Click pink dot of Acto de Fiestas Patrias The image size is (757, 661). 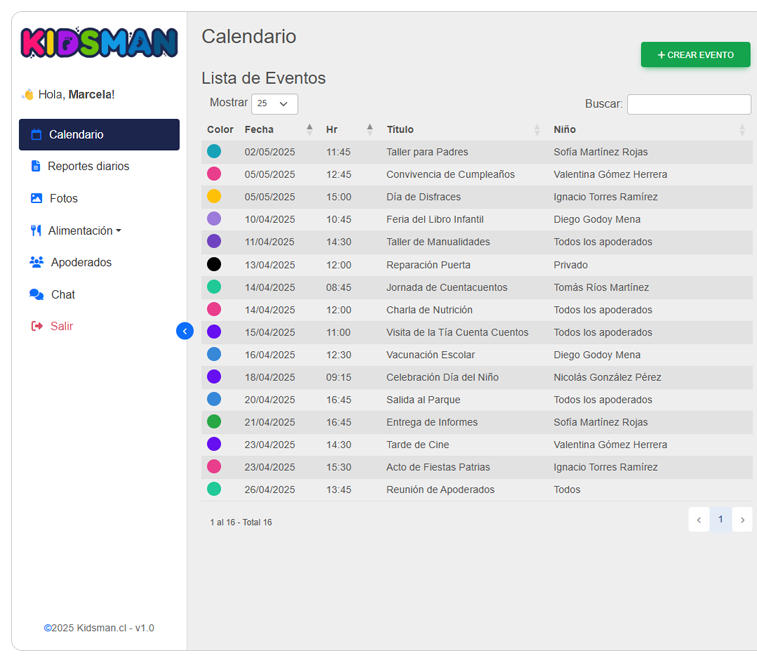214,466
